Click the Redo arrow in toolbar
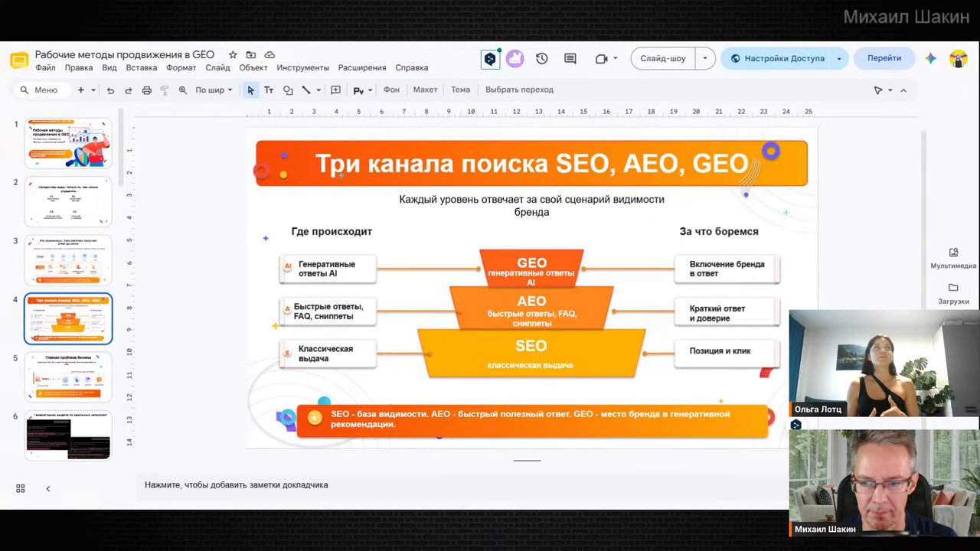Image resolution: width=980 pixels, height=551 pixels. pyautogui.click(x=128, y=90)
